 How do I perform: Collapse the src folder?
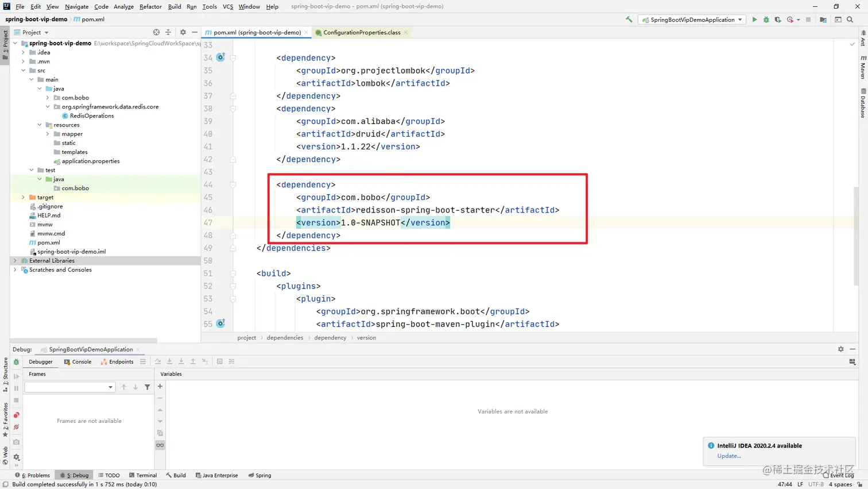point(24,71)
